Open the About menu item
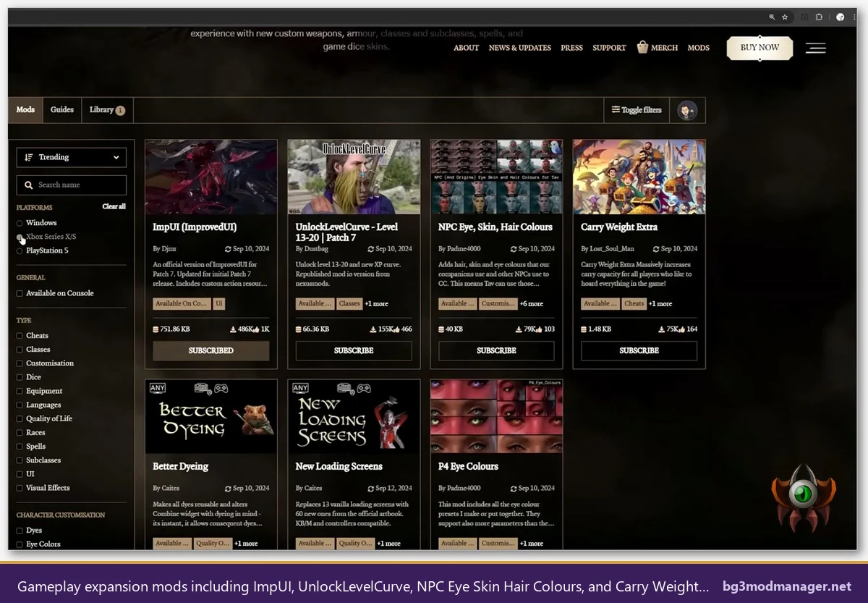Screen dimensions: 868x603 pyautogui.click(x=467, y=48)
